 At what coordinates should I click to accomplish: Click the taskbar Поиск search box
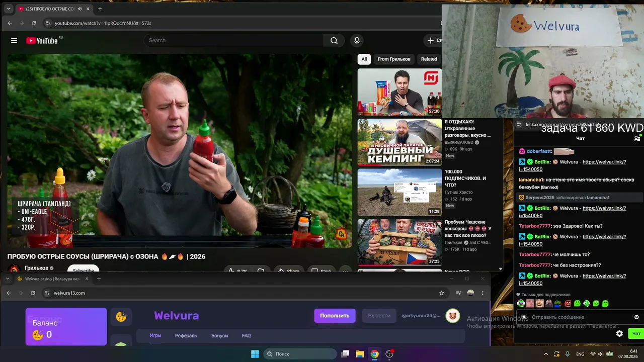click(x=300, y=354)
